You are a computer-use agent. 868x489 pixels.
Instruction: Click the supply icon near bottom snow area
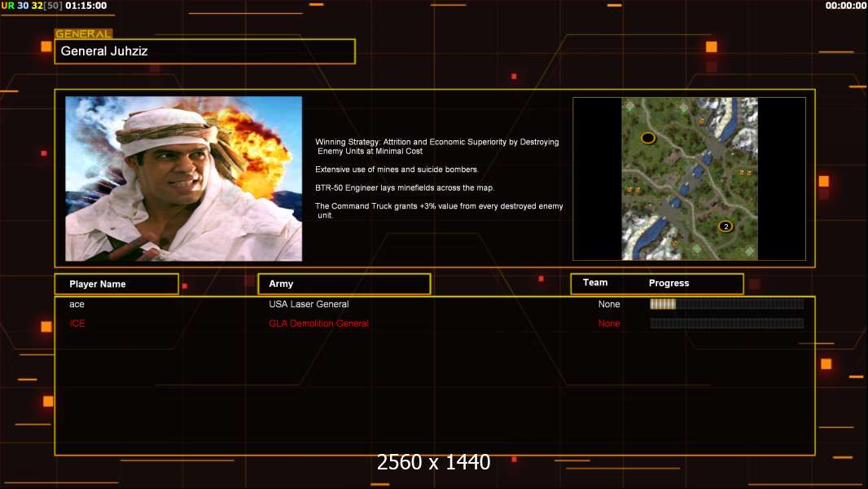click(674, 244)
